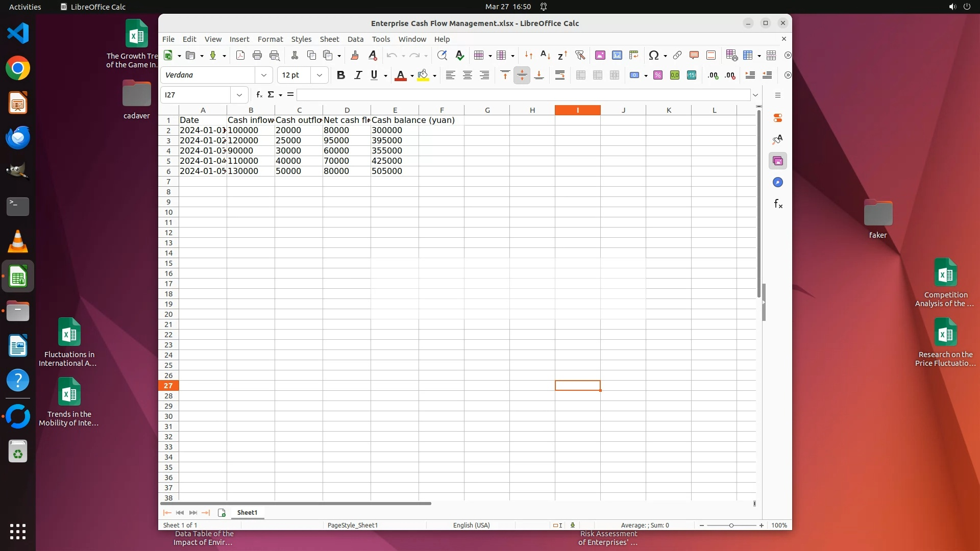Viewport: 980px width, 551px height.
Task: Click the formula input line
Action: click(523, 95)
